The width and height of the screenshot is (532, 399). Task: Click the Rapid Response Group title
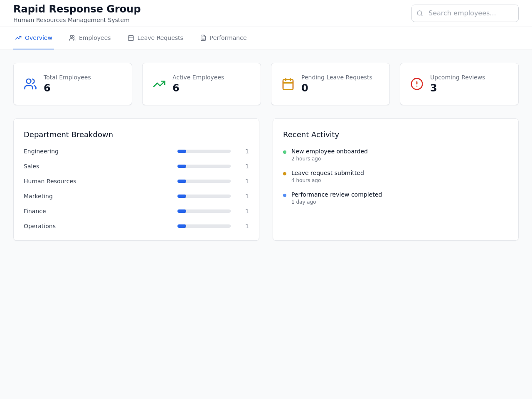77,9
